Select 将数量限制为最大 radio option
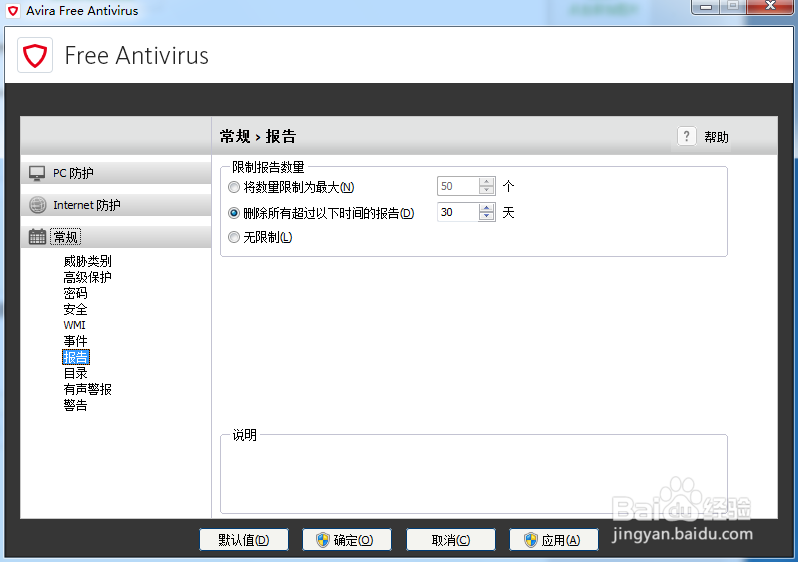The height and width of the screenshot is (562, 798). [234, 187]
